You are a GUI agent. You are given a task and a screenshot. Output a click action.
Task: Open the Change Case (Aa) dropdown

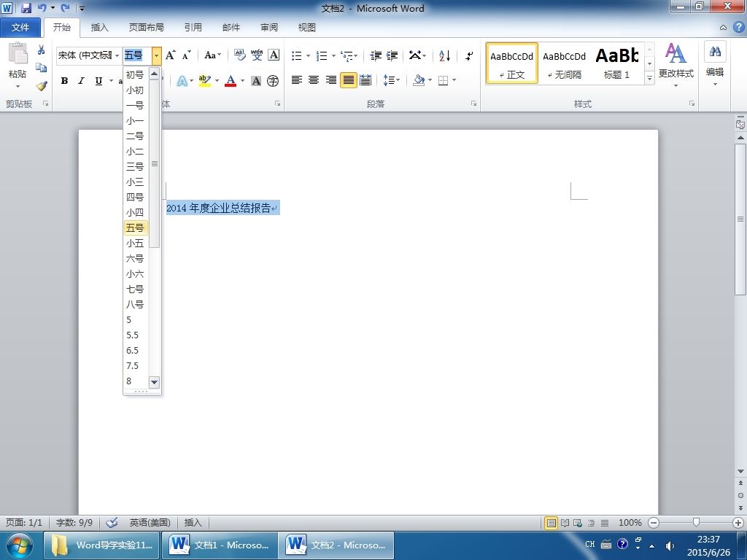(212, 55)
